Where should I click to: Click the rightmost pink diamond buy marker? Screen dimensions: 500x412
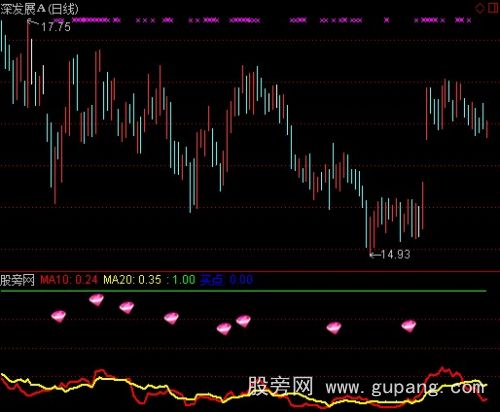(x=409, y=326)
